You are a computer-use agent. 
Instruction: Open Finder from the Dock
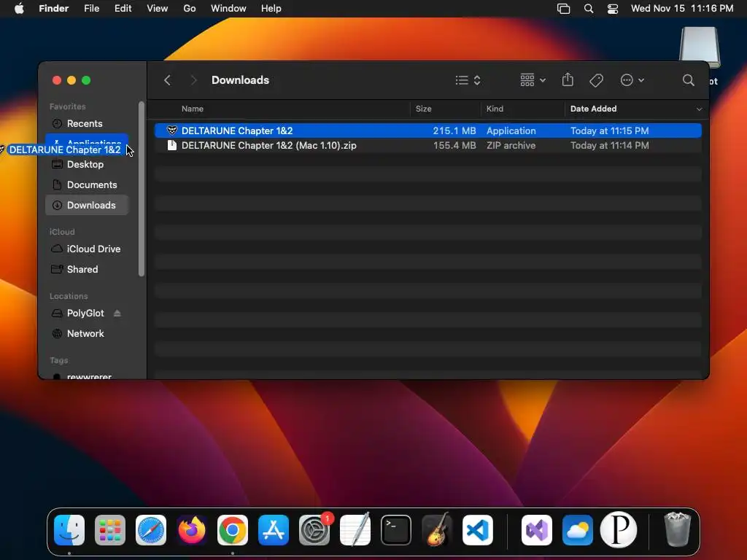pos(69,530)
